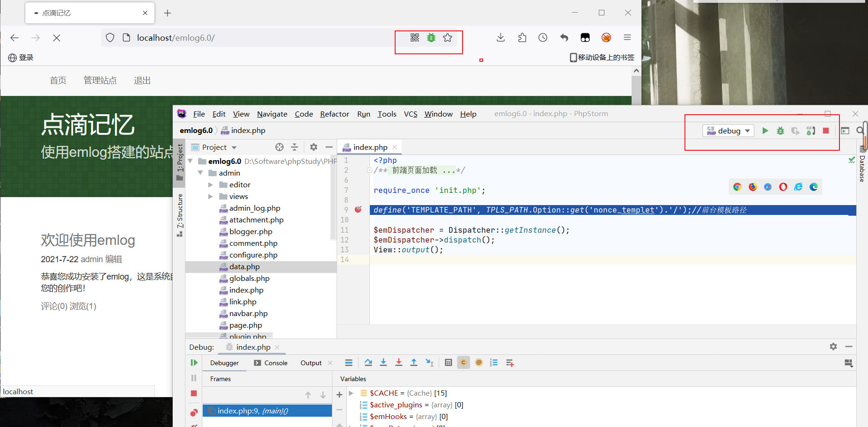Image resolution: width=868 pixels, height=427 pixels.
Task: Open file in Edge browser icon
Action: (814, 187)
